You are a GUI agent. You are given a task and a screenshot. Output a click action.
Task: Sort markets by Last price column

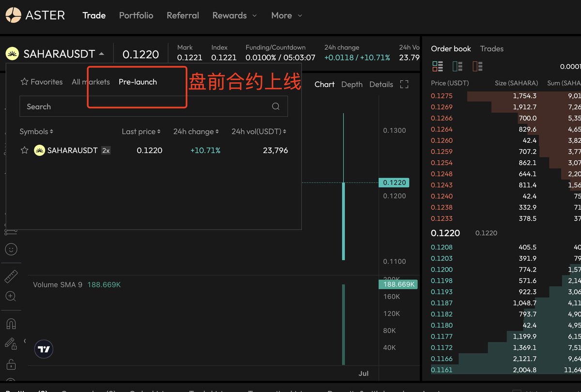141,132
